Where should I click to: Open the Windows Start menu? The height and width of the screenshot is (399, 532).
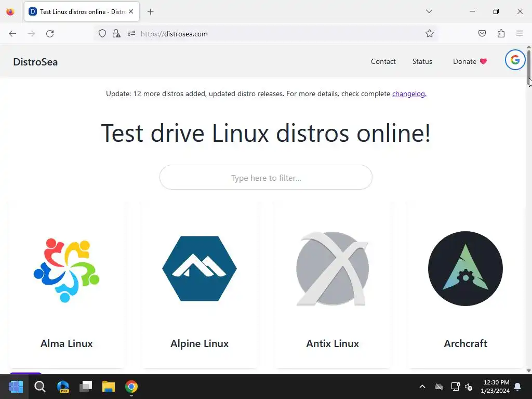tap(16, 387)
